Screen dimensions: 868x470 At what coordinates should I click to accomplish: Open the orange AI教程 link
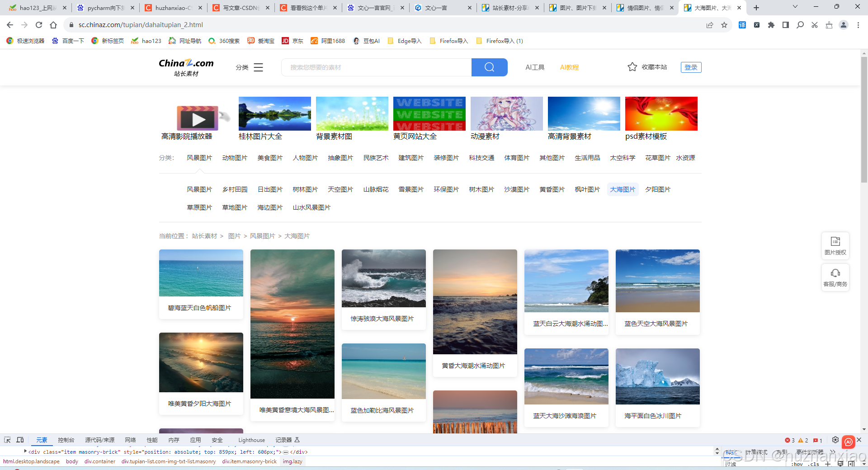[x=569, y=67]
